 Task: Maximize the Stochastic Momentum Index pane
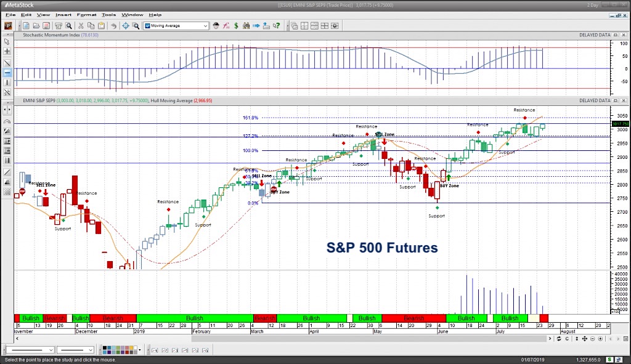click(616, 35)
